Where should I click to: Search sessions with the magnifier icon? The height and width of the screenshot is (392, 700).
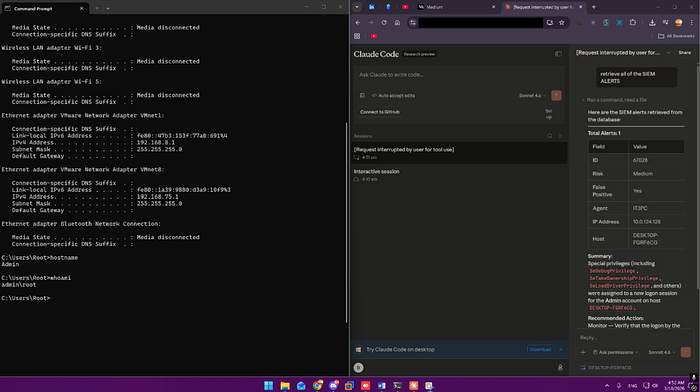coord(550,136)
